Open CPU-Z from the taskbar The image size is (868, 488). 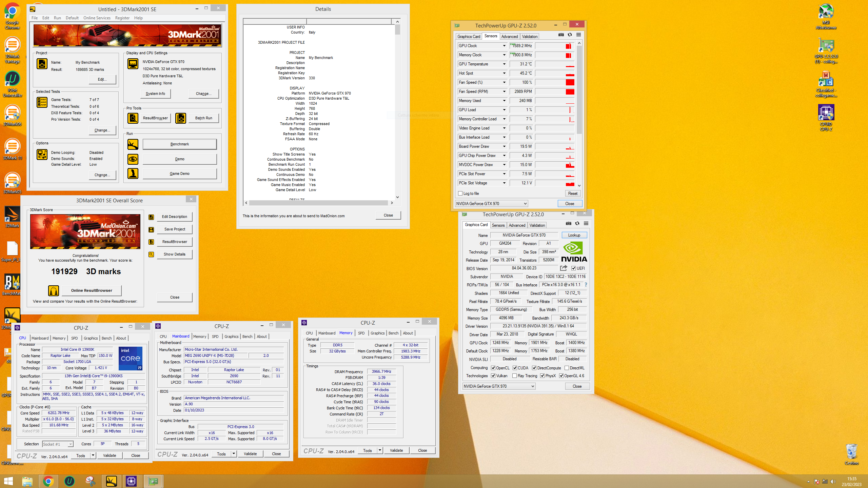point(131,481)
